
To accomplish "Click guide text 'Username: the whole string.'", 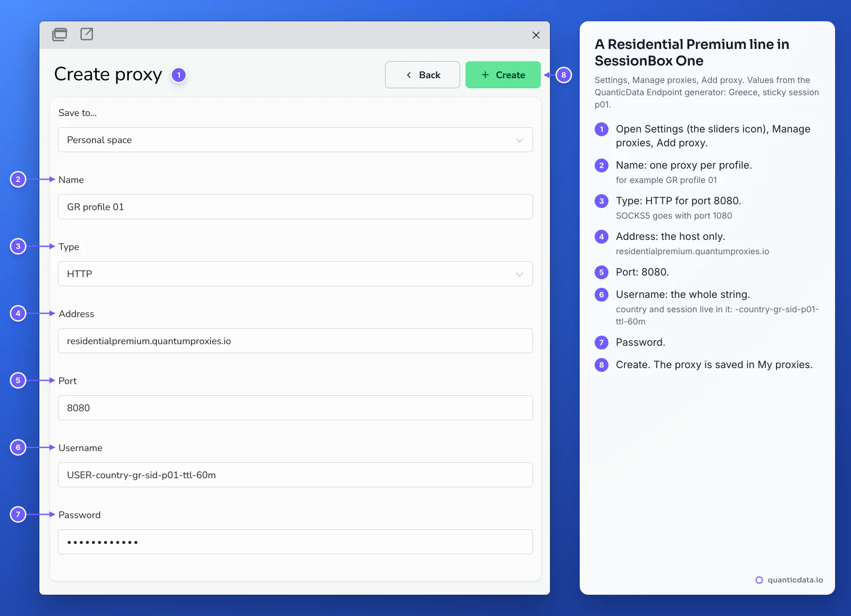I will tap(683, 295).
